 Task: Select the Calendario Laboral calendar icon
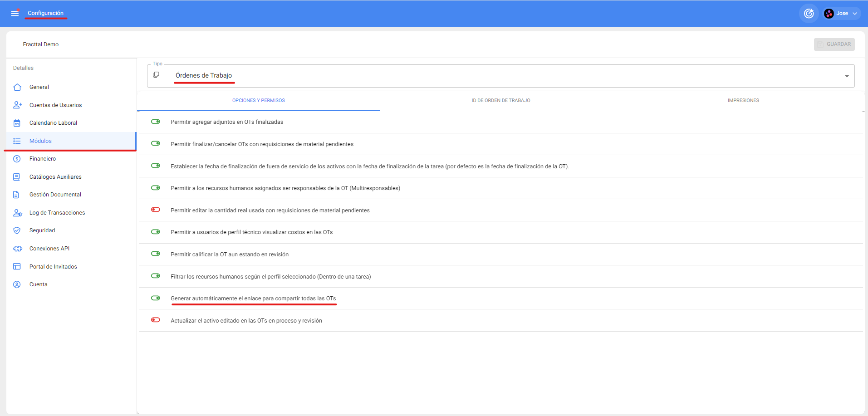17,123
